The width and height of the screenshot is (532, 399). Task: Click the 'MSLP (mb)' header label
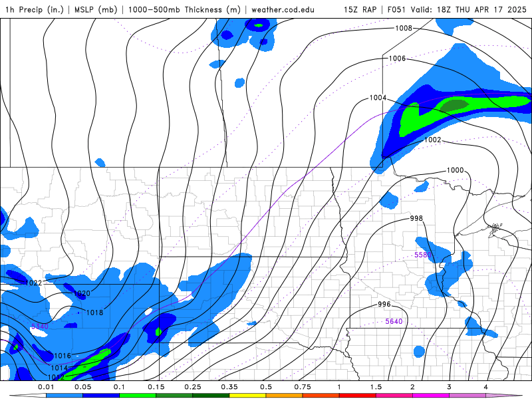click(96, 9)
